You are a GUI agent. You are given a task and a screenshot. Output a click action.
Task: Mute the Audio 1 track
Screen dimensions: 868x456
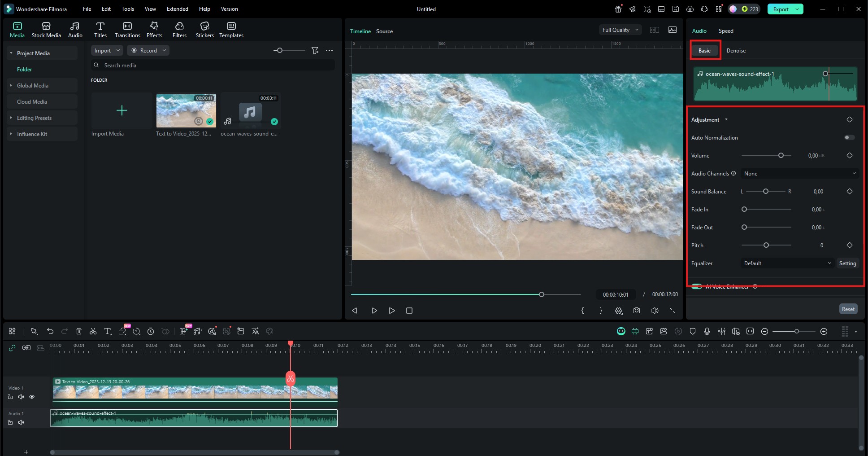point(21,422)
